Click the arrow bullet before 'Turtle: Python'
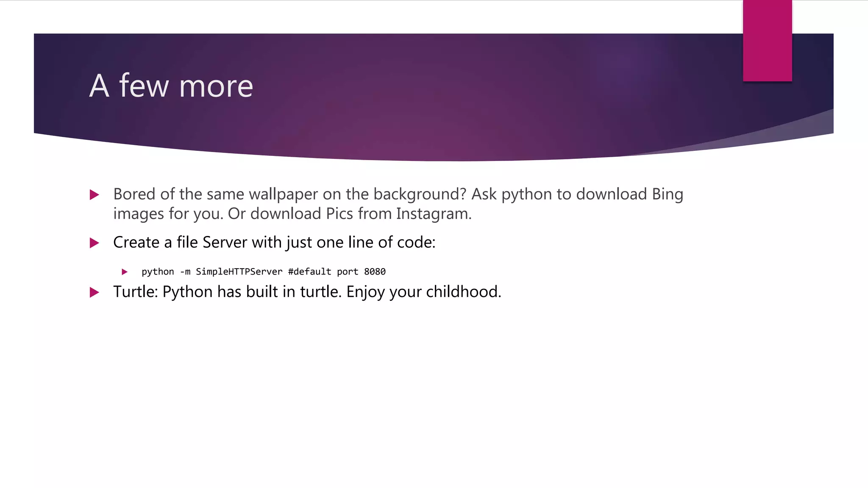Viewport: 868px width, 488px height. click(95, 292)
